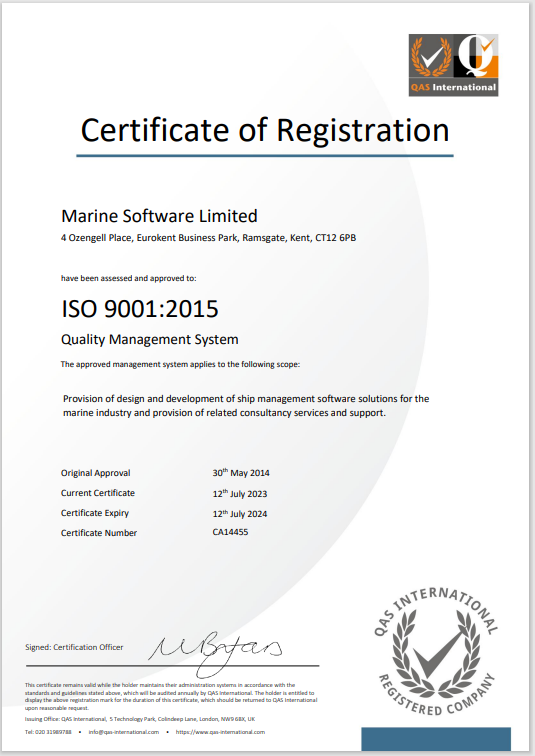This screenshot has width=535, height=756.
Task: Click scope line 'marine industry and provision of related'
Action: click(x=224, y=413)
